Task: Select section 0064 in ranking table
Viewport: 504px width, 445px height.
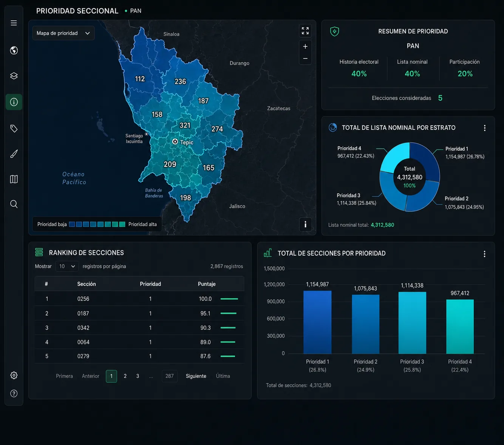Action: pos(139,342)
